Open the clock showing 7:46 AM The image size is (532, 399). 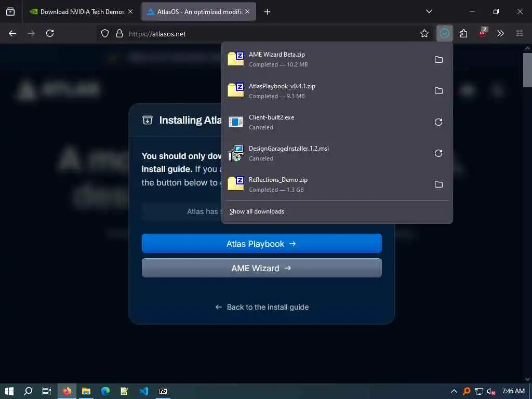click(513, 391)
